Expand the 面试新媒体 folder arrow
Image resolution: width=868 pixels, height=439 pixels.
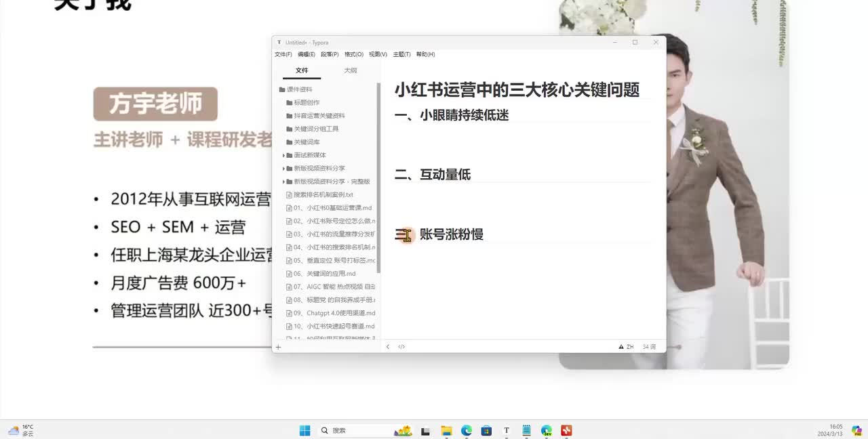[x=283, y=155]
